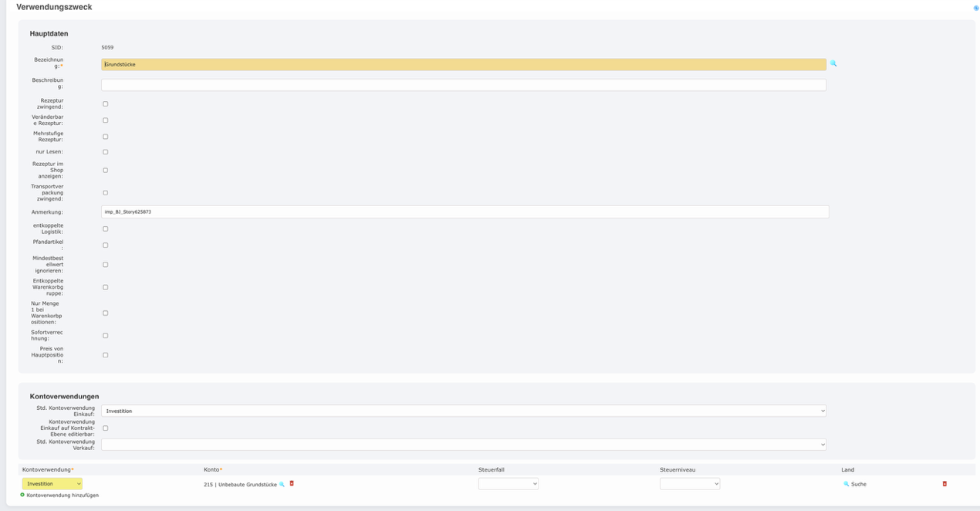Viewport: 980px width, 511px height.
Task: Click the red delete icon next to Konto
Action: point(291,484)
